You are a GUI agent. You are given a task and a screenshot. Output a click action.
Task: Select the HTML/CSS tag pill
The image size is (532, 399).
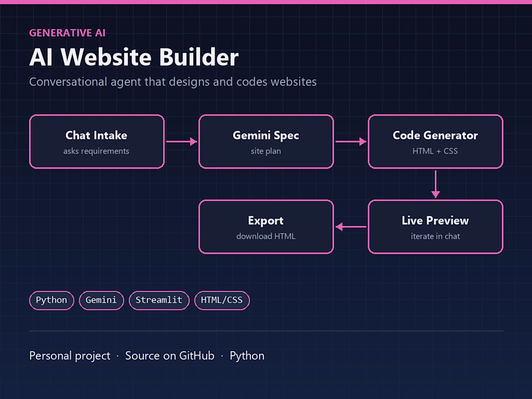click(222, 300)
